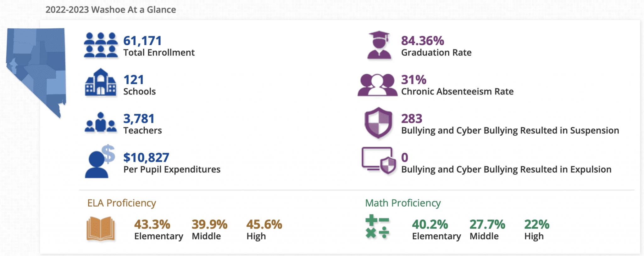Click the Nevada state map icon

coord(36,73)
